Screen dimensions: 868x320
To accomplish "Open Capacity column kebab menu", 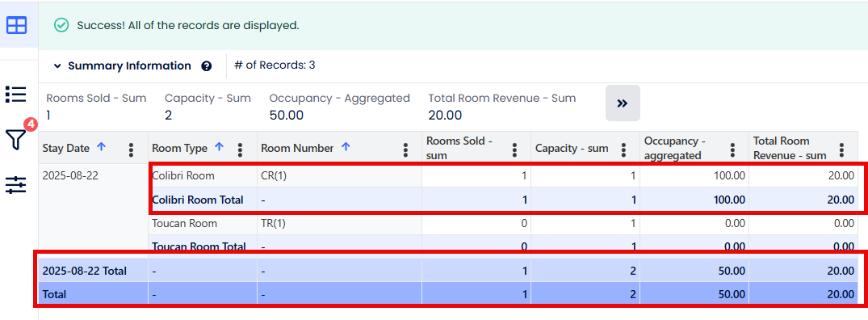I will tap(624, 149).
